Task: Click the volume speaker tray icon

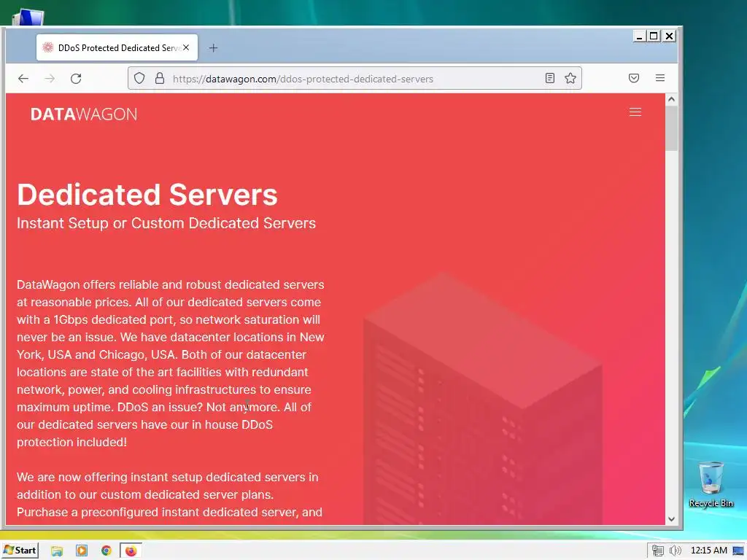Action: pyautogui.click(x=675, y=551)
